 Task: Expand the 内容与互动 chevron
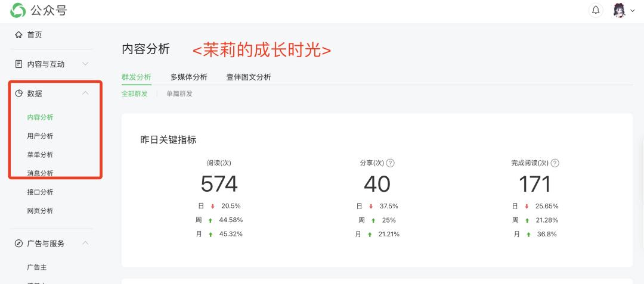point(85,64)
